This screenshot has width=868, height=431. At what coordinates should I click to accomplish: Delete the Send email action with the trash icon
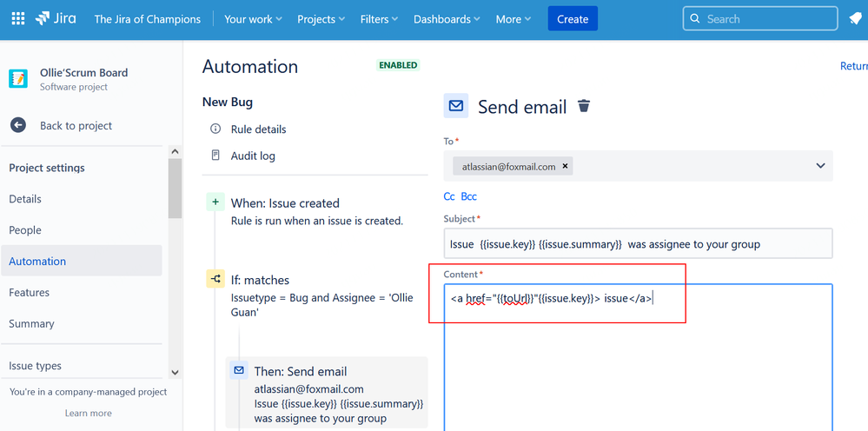(x=584, y=106)
